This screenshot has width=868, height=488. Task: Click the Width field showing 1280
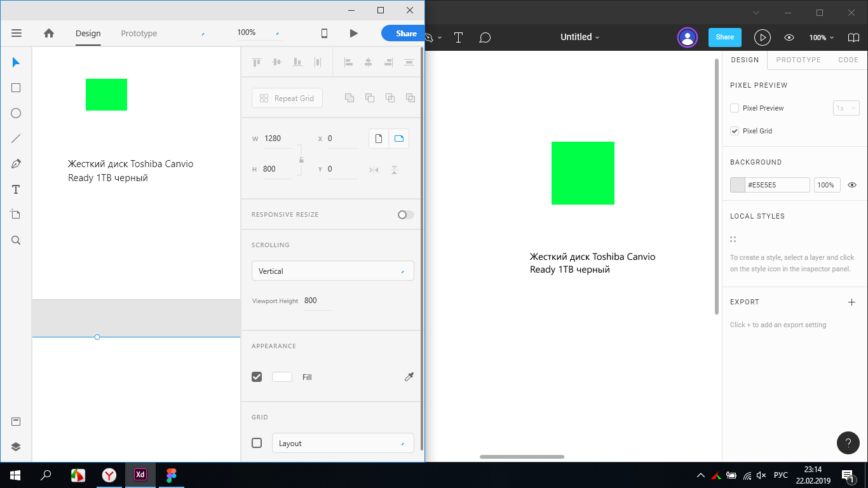tap(277, 139)
